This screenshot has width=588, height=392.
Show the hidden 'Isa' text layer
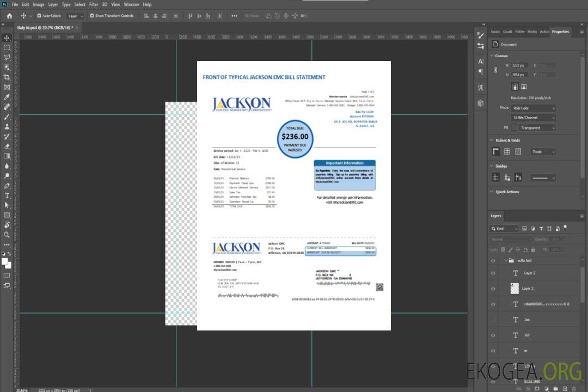tap(493, 320)
